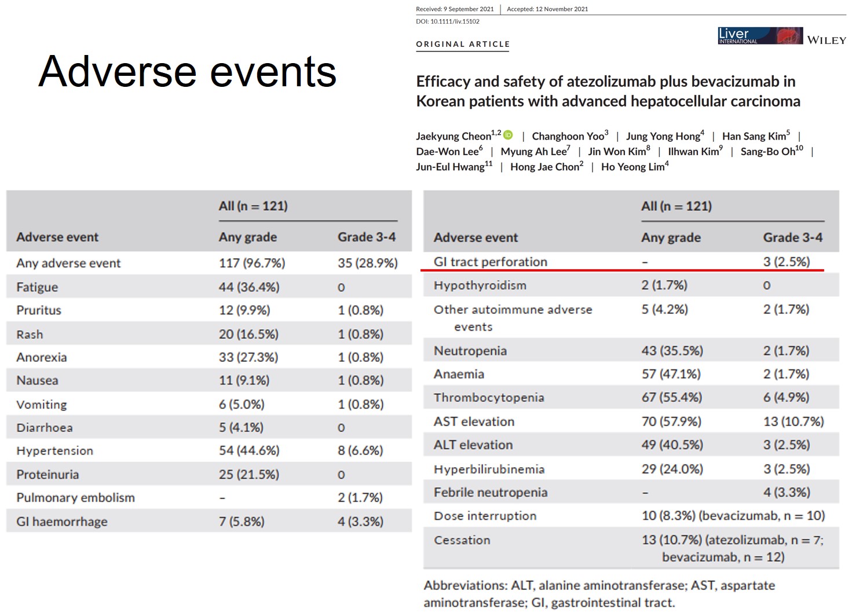Click author name Changhoon Yoo

coord(570,135)
